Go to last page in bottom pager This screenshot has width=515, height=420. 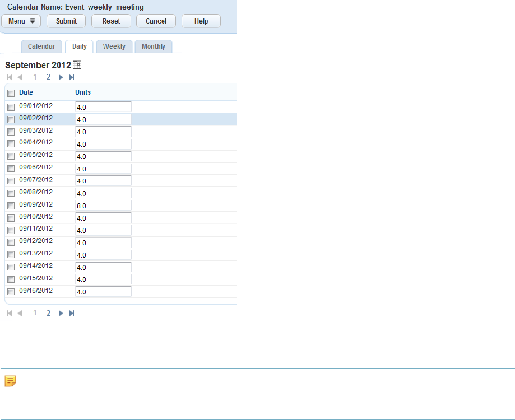coord(72,314)
